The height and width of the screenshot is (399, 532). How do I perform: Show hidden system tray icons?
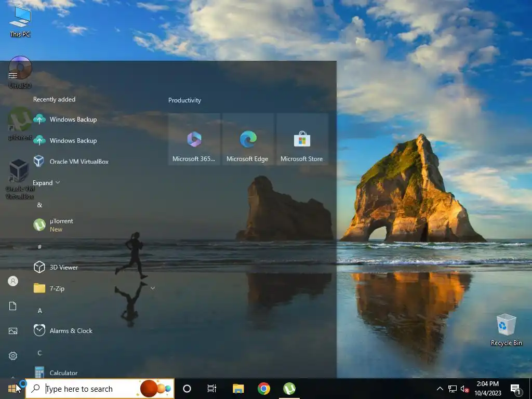click(x=440, y=389)
